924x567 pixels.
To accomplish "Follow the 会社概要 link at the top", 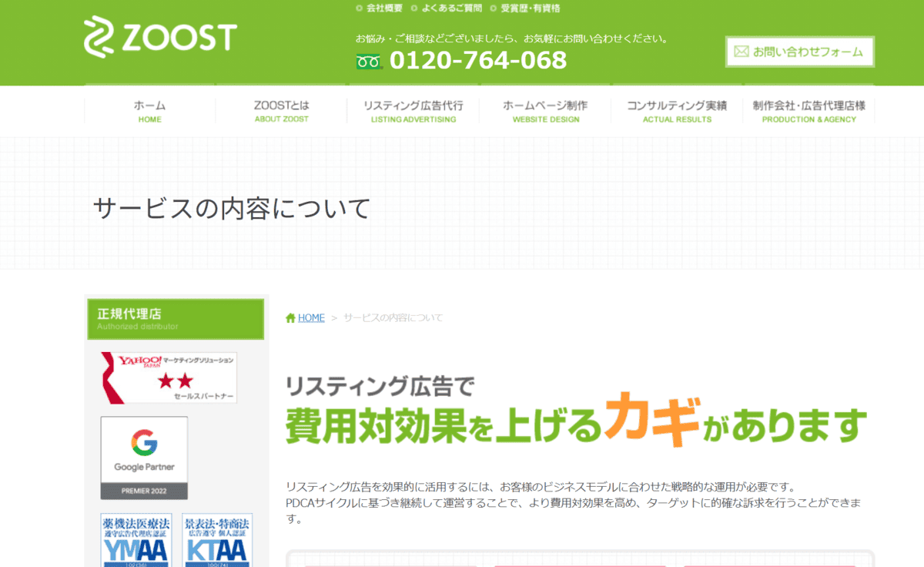I will pos(383,8).
